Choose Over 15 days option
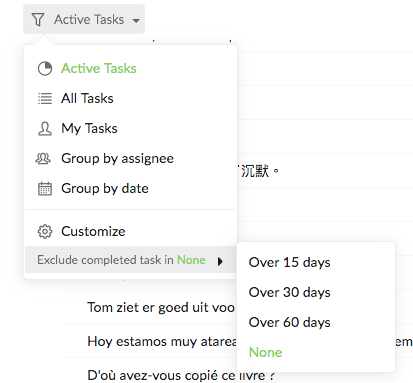This screenshot has width=413, height=383. tap(290, 262)
